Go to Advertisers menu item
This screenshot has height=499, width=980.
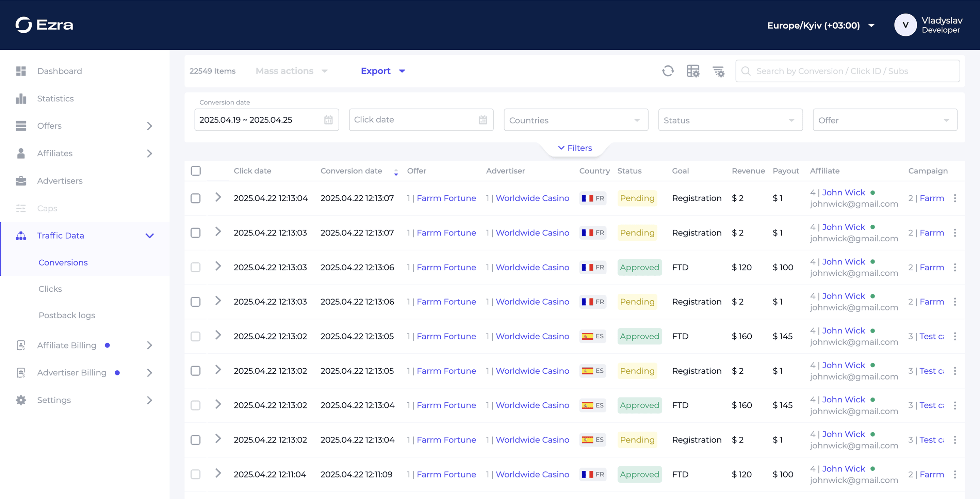(x=60, y=181)
